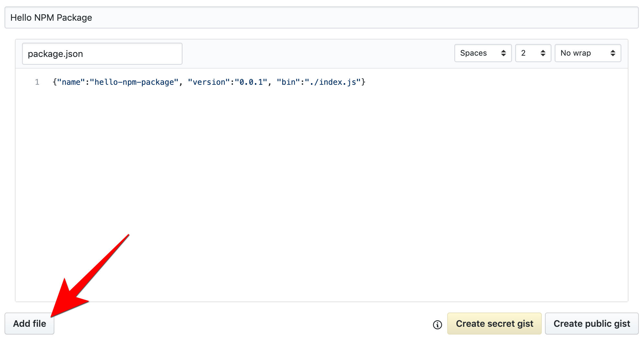Click the up-down chevron on the Spaces selector
644x341 pixels.
coord(504,53)
